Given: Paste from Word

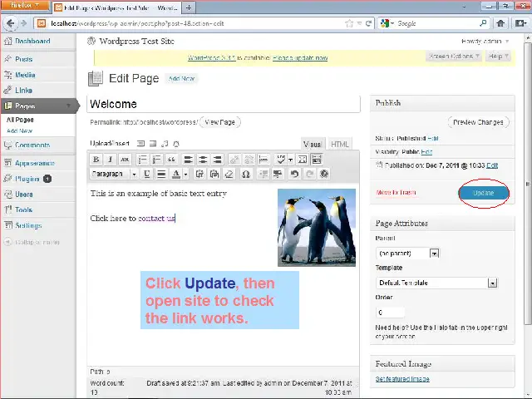Looking at the screenshot, I should pos(214,174).
